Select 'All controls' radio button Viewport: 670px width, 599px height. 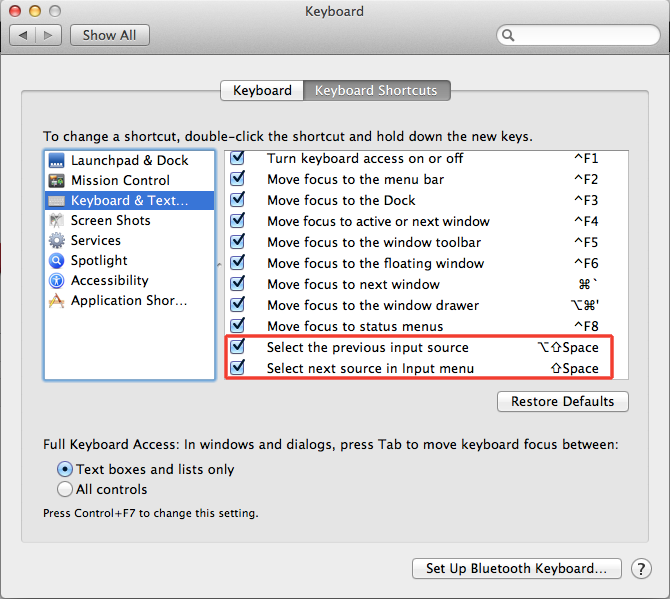coord(65,489)
